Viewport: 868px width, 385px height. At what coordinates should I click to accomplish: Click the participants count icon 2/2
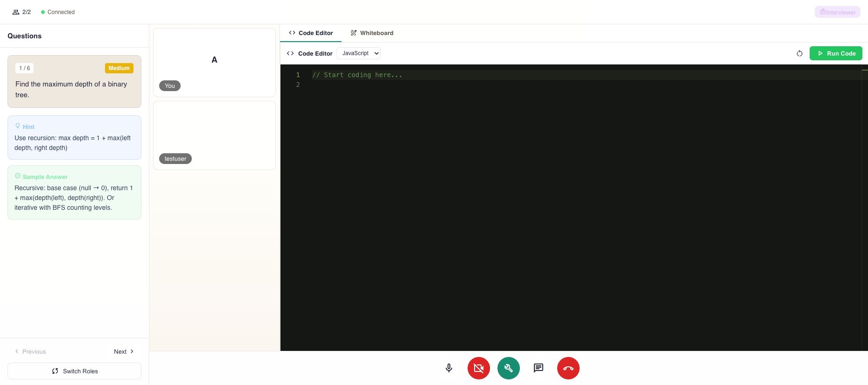(x=21, y=12)
